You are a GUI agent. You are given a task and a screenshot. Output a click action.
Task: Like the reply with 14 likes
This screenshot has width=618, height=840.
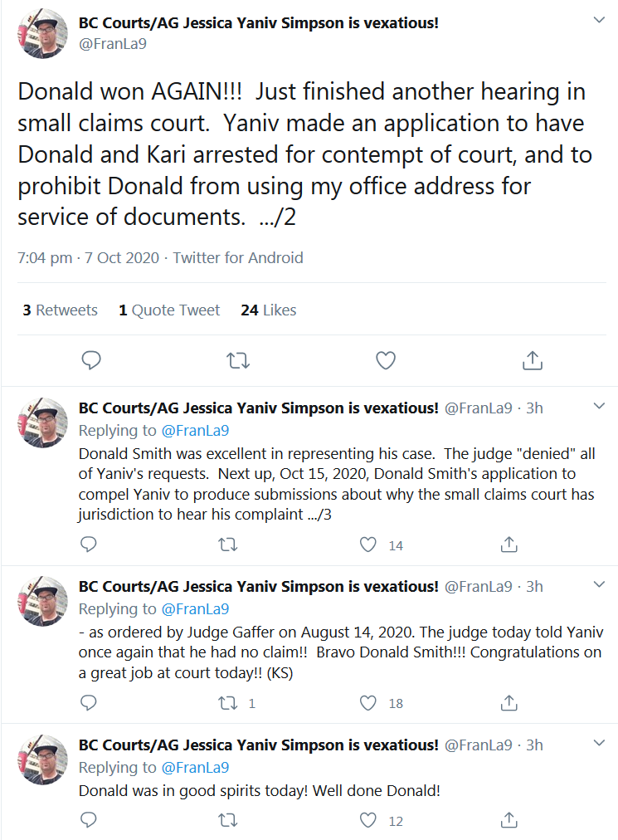point(368,545)
